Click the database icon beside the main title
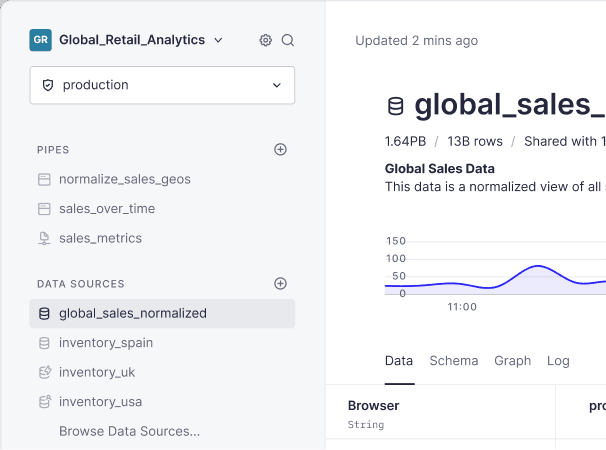This screenshot has width=606, height=450. (395, 106)
